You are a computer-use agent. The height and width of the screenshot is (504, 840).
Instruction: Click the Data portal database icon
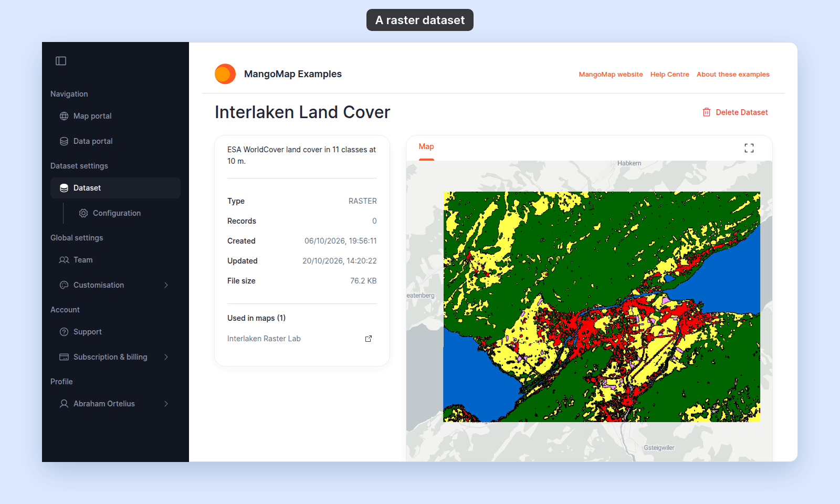tap(64, 141)
